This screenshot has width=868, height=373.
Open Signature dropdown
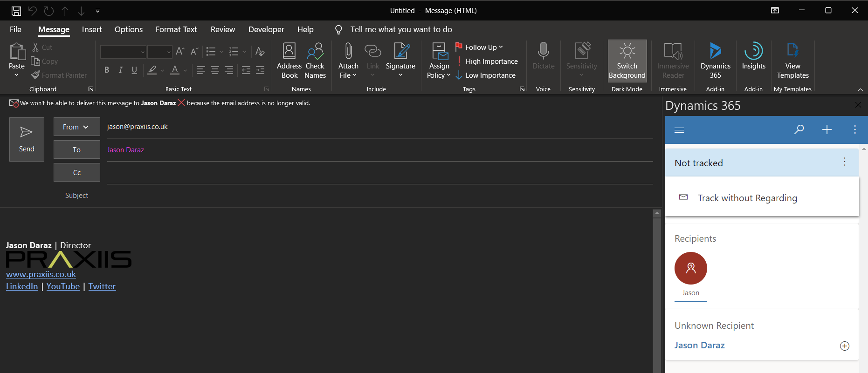(400, 61)
